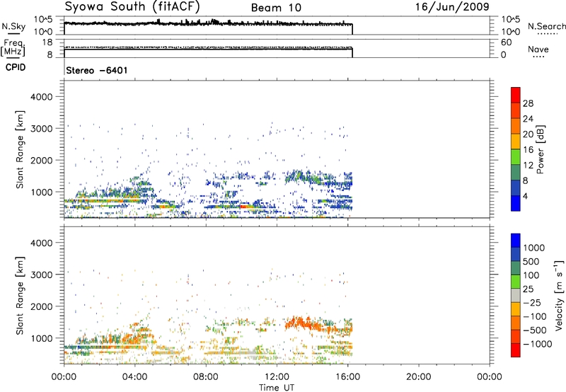Viewport: 566px width, 392px height.
Task: Click the 20 label on the power colorbar
Action: [x=528, y=134]
